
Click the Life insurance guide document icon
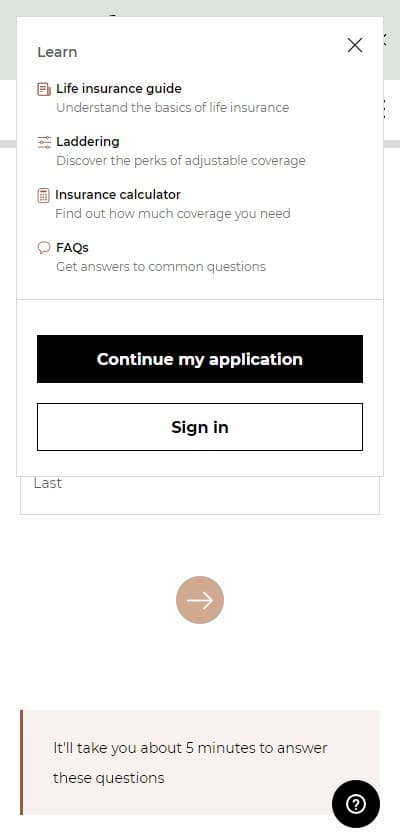44,89
